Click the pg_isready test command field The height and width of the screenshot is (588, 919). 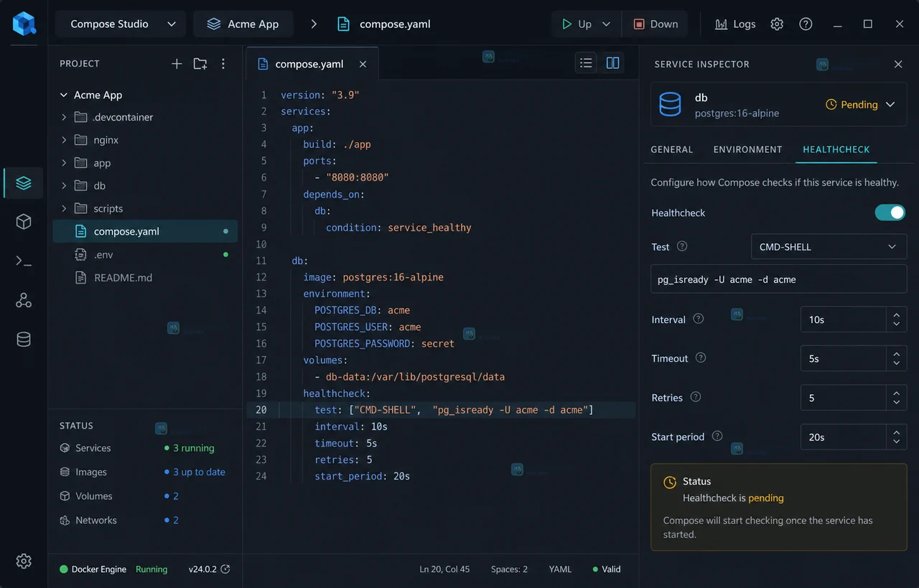[x=778, y=279]
